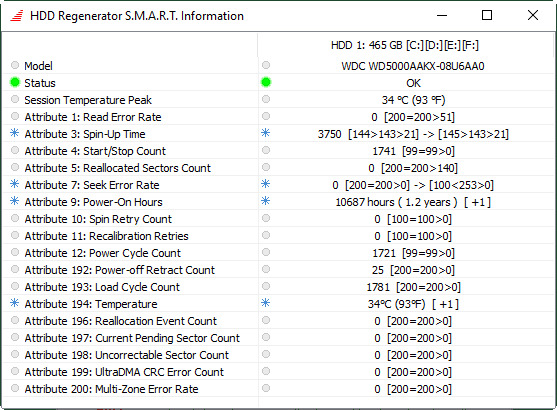Click the gray circle beside Model label
The height and width of the screenshot is (410, 557).
(15, 65)
